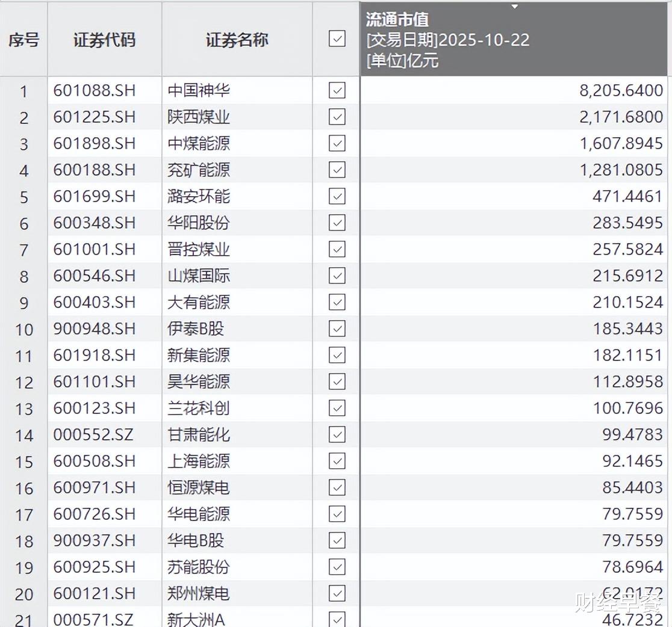Toggle the checkbox for 上海能源
672x627 pixels.
[337, 462]
